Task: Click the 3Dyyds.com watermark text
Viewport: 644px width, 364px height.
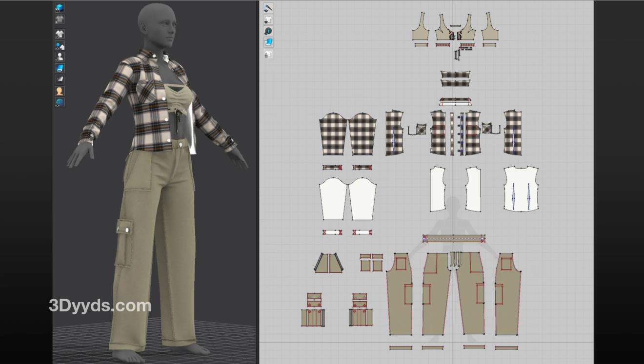Action: point(100,306)
